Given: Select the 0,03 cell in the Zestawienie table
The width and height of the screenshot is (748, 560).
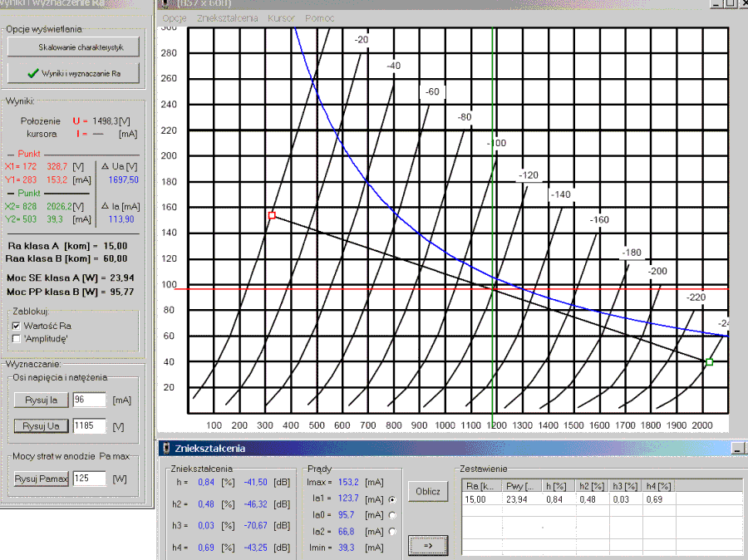Looking at the screenshot, I should pyautogui.click(x=621, y=499).
